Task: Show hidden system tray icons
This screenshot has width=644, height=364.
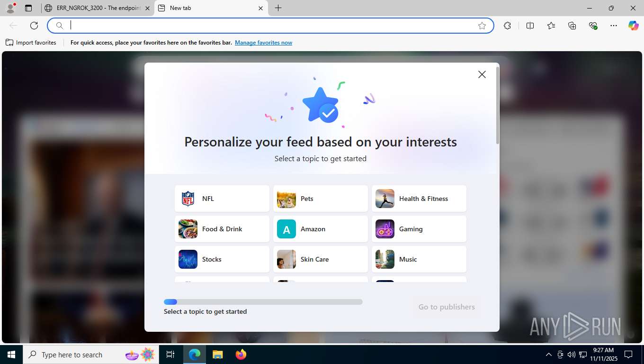Action: tap(549, 355)
